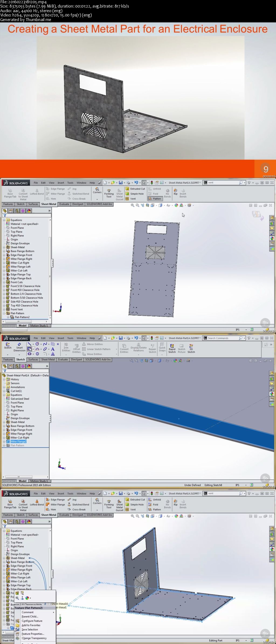The image size is (276, 644).
Task: Click the Trim Entities sketch tool
Action: tap(66, 347)
